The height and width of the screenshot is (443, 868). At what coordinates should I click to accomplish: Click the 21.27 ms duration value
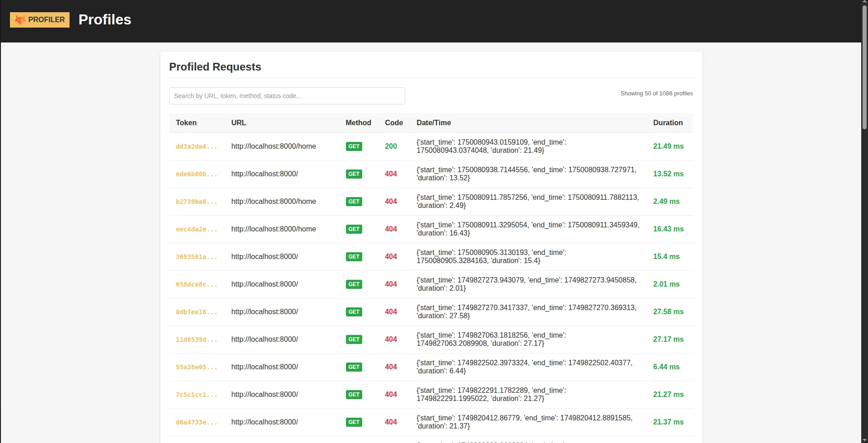(668, 394)
